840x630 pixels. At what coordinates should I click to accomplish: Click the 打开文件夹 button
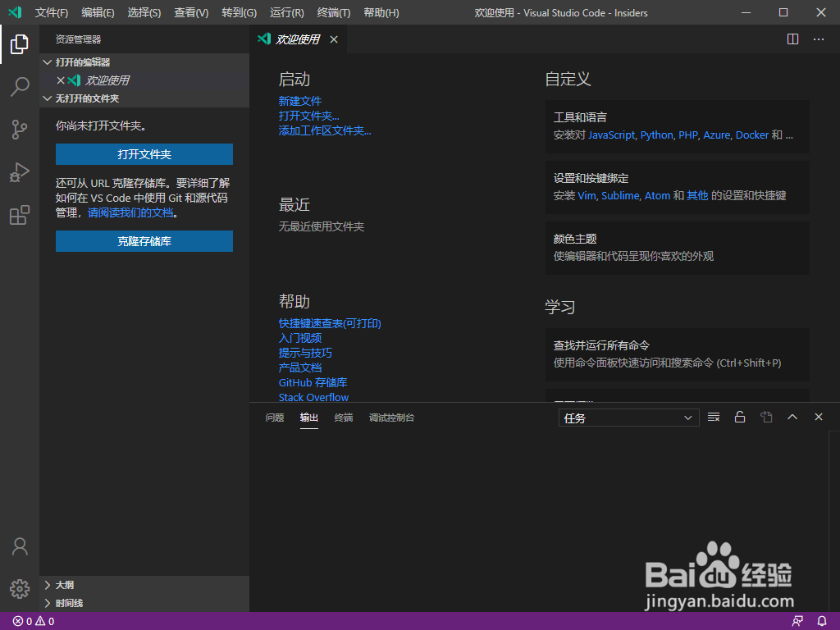[x=144, y=154]
